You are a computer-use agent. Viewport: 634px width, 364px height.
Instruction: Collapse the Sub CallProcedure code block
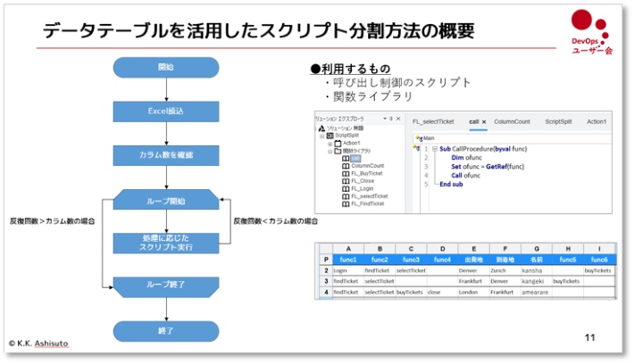click(435, 148)
